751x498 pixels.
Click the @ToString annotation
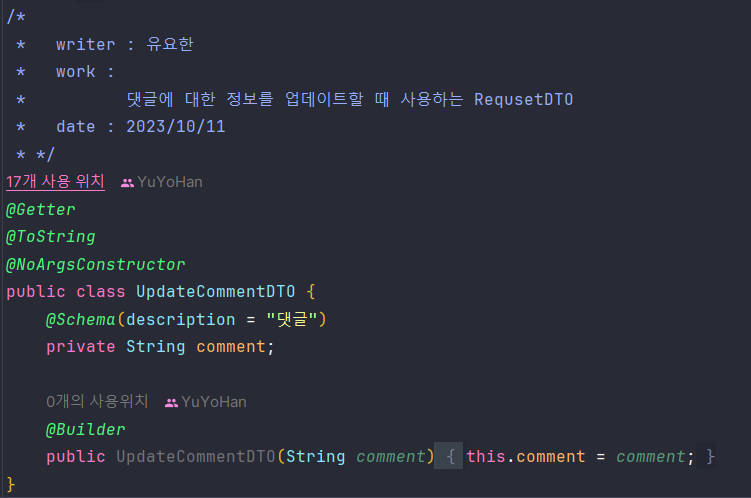tap(51, 237)
